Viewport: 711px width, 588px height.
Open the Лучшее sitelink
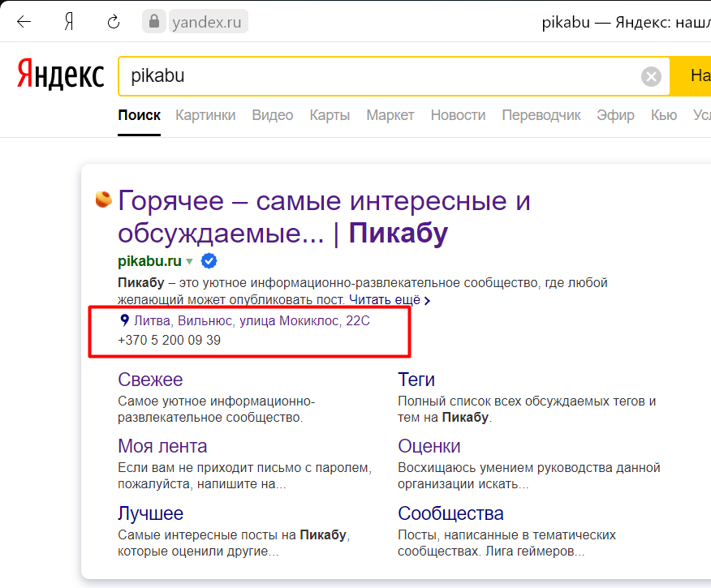(150, 513)
